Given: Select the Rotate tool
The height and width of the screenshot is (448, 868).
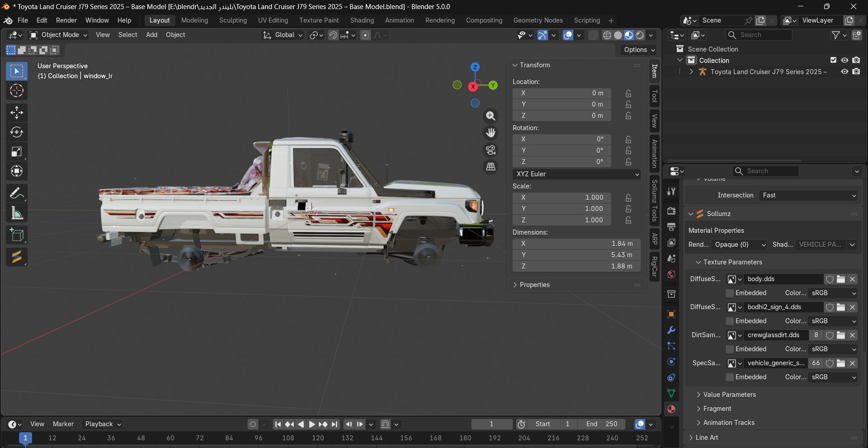Looking at the screenshot, I should (17, 132).
